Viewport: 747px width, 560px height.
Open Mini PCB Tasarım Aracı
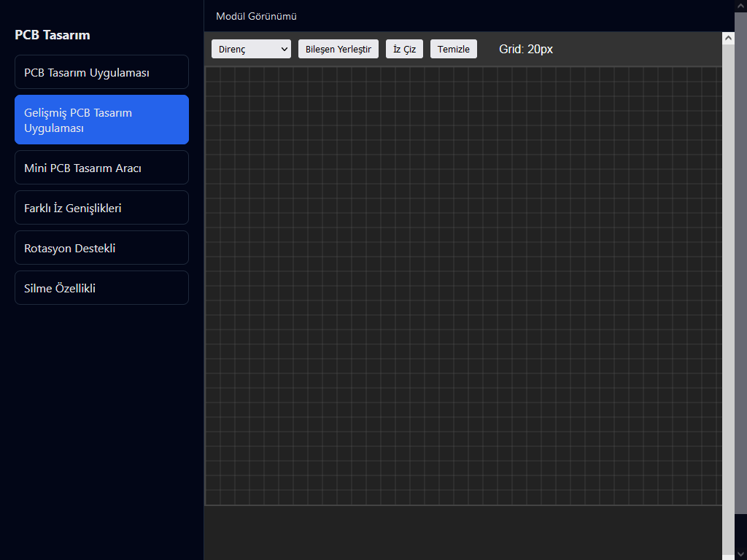point(102,168)
